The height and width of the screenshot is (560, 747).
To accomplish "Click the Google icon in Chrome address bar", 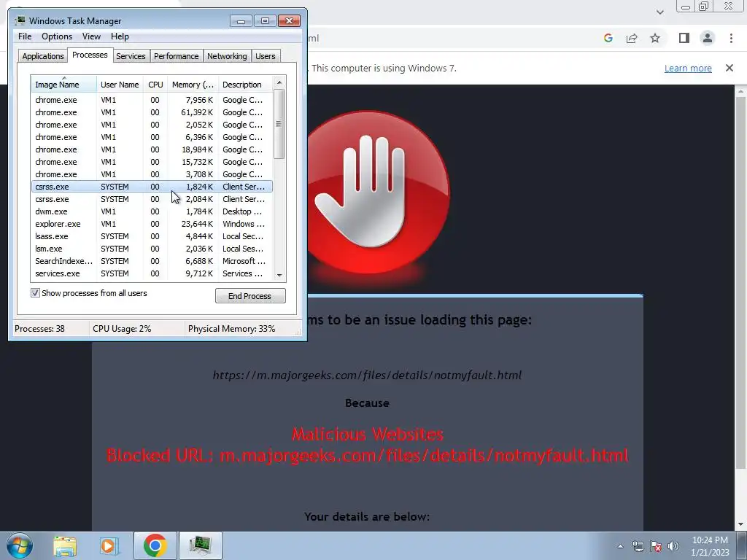I will pos(608,38).
